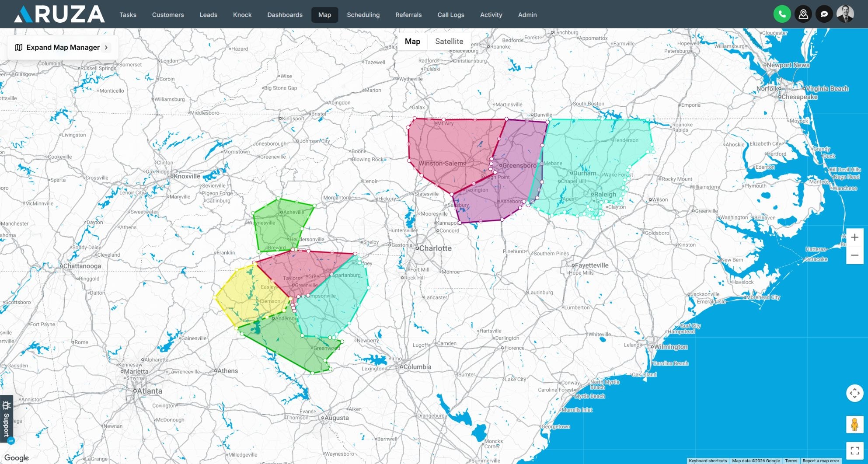Open the Keyboard shortcuts link
868x464 pixels.
pyautogui.click(x=708, y=461)
